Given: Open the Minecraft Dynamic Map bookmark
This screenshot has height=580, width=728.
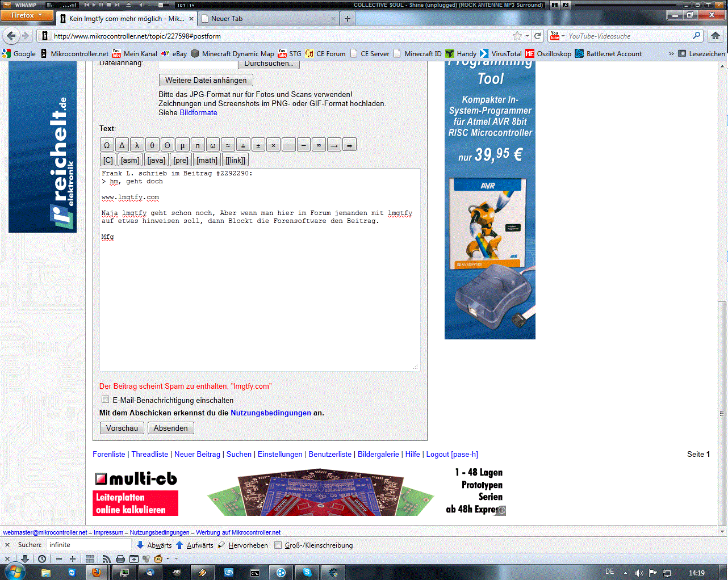Looking at the screenshot, I should pyautogui.click(x=232, y=54).
